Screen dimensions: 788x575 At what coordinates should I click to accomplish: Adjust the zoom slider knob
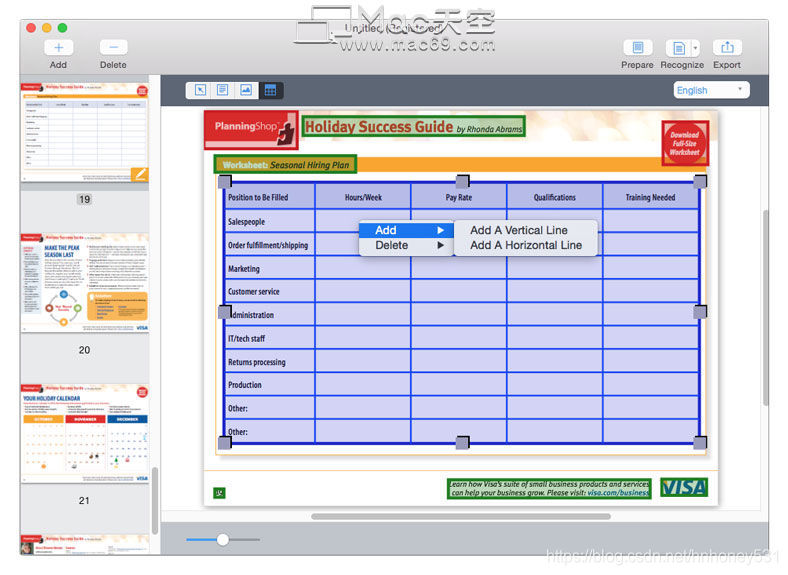coord(223,539)
